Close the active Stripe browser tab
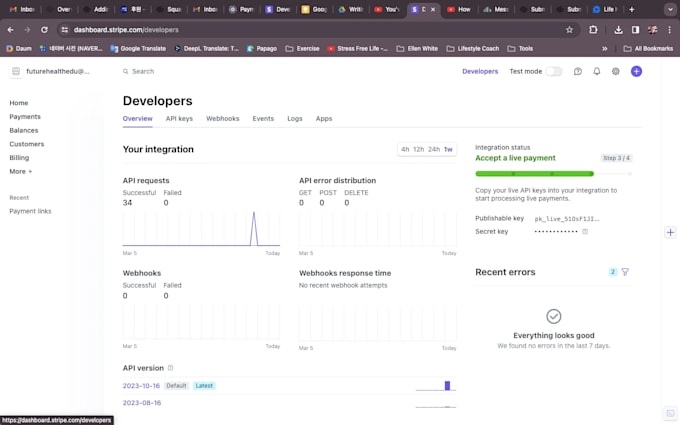Screen dimensions: 680x425 (433, 9)
